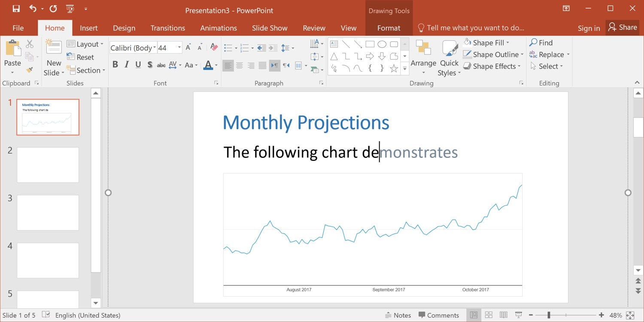Start Slide Show from the status bar
This screenshot has width=644, height=322.
tap(518, 315)
